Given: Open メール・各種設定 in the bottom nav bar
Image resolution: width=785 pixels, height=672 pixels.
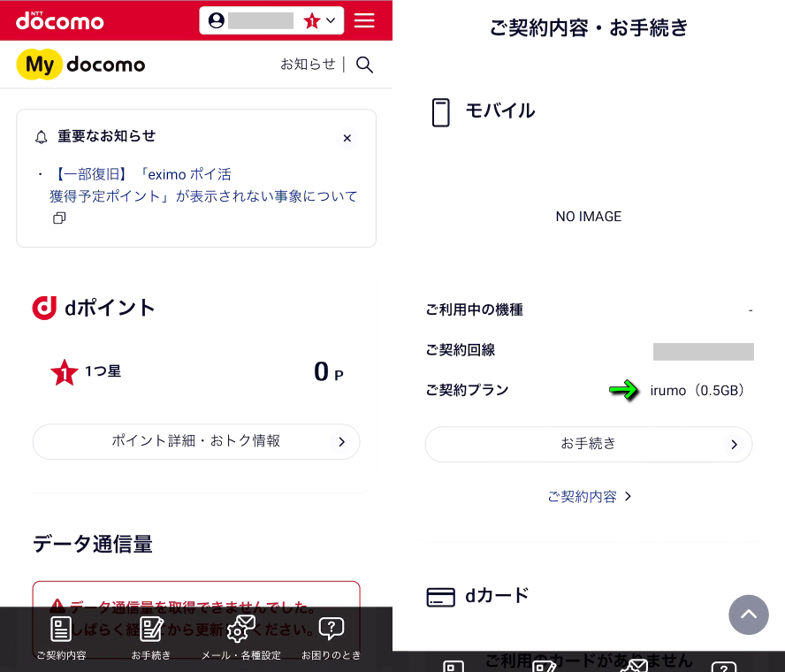Looking at the screenshot, I should pyautogui.click(x=240, y=638).
